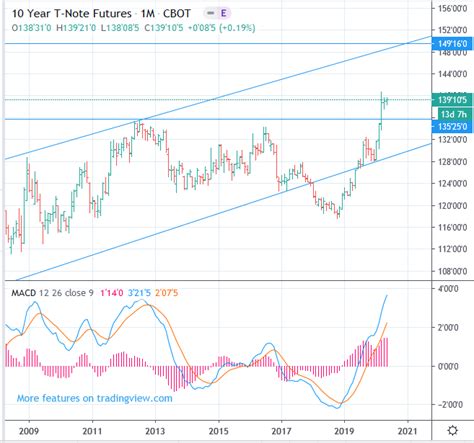Click the high value H139'21'0
The height and width of the screenshot is (443, 474).
point(76,28)
